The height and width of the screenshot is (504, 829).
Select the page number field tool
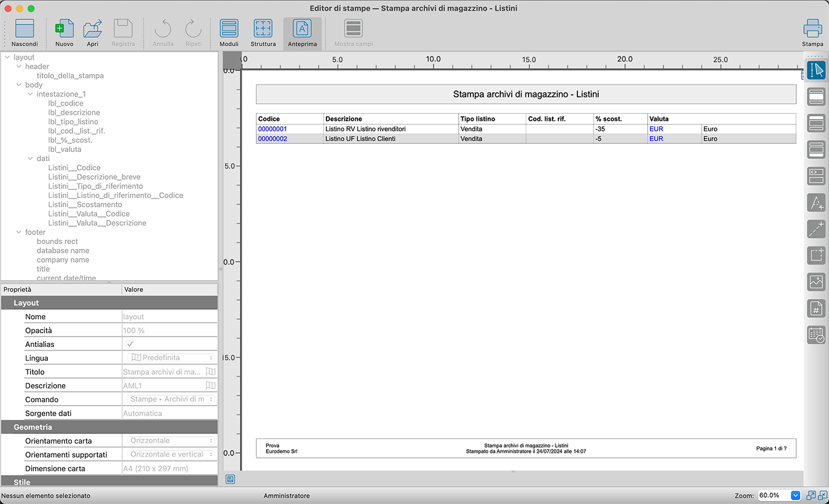pos(816,309)
